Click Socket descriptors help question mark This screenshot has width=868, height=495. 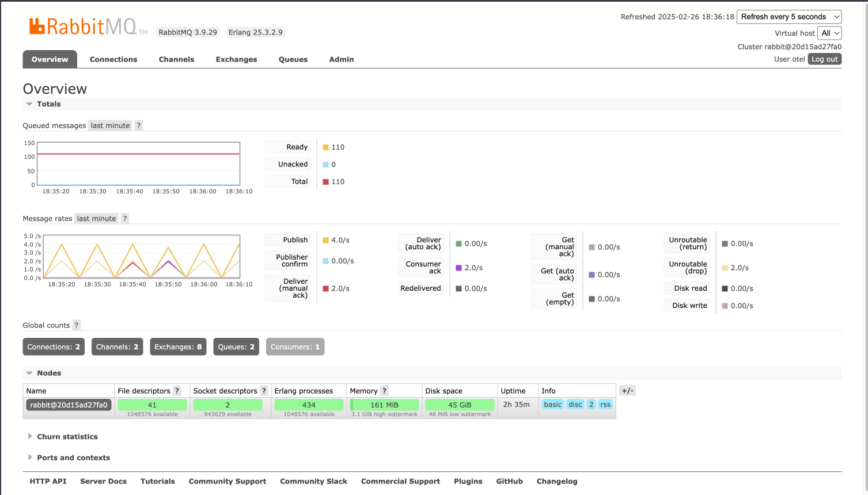point(264,391)
